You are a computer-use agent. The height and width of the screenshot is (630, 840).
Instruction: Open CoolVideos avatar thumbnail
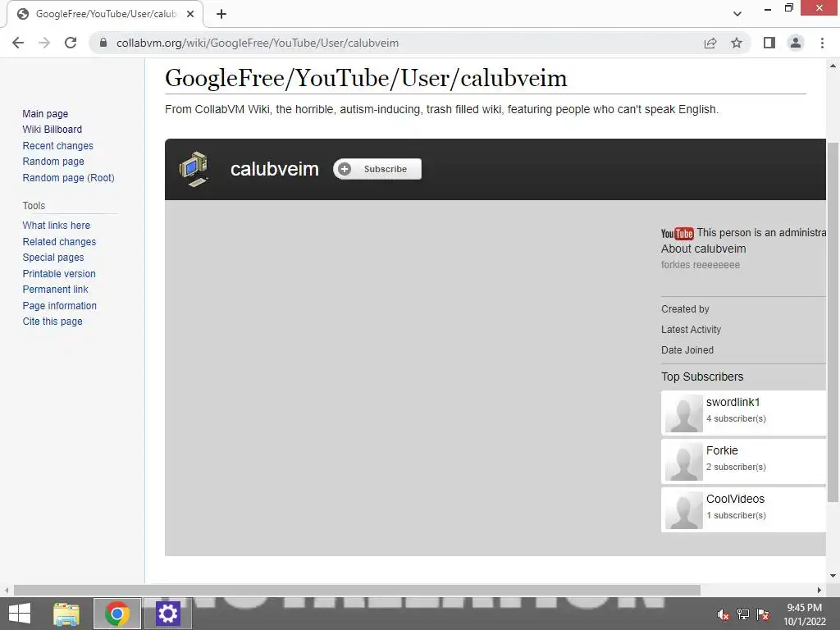[x=683, y=510]
